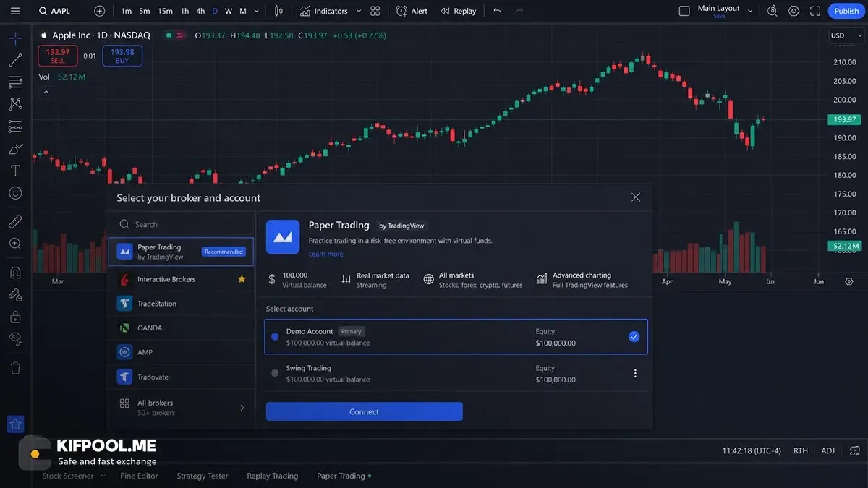The image size is (868, 488).
Task: Open chart scale settings gear
Action: (849, 281)
